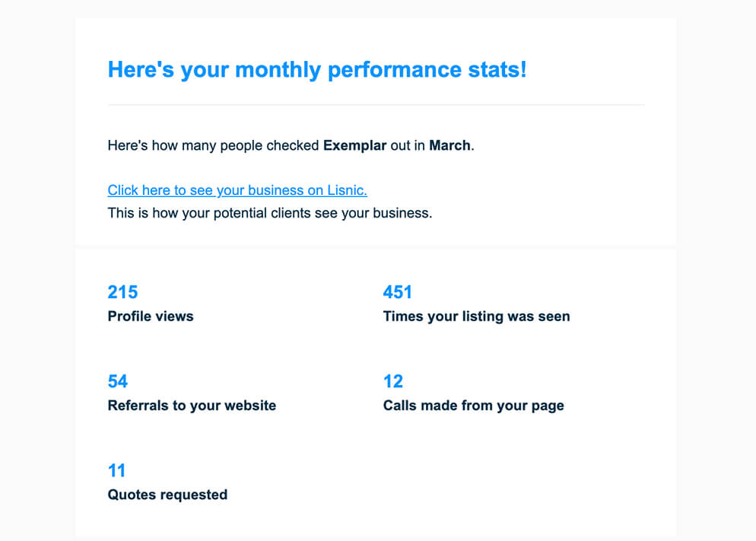The image size is (756, 541).
Task: Click the divider line below the heading
Action: click(376, 105)
